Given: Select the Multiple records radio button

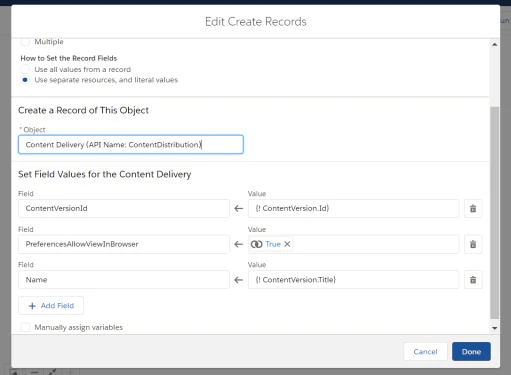Looking at the screenshot, I should coord(25,42).
